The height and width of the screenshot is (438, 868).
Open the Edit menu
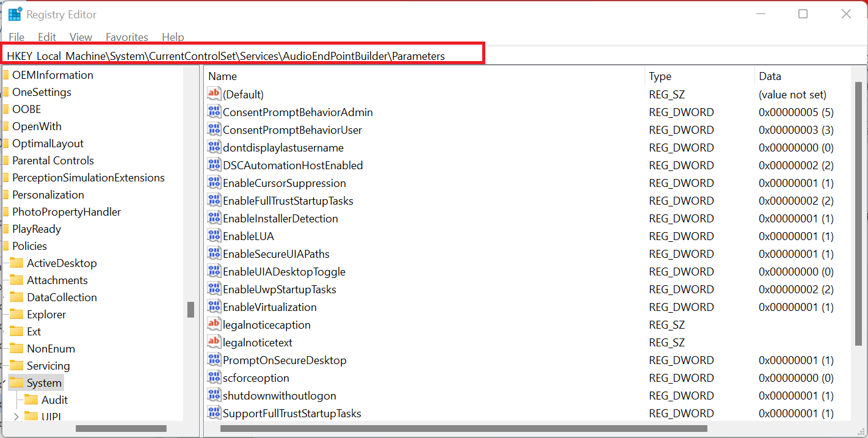point(47,37)
